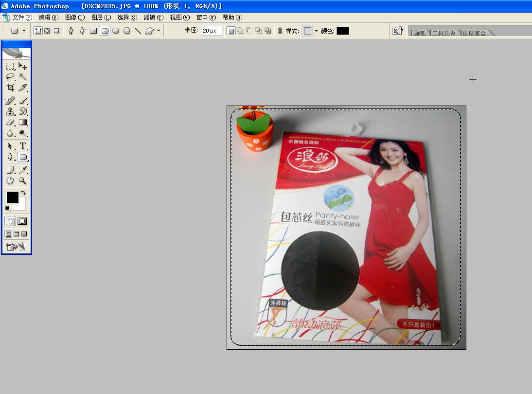Viewport: 532px width, 394px height.
Task: Select intersect shape areas option
Action: point(259,31)
